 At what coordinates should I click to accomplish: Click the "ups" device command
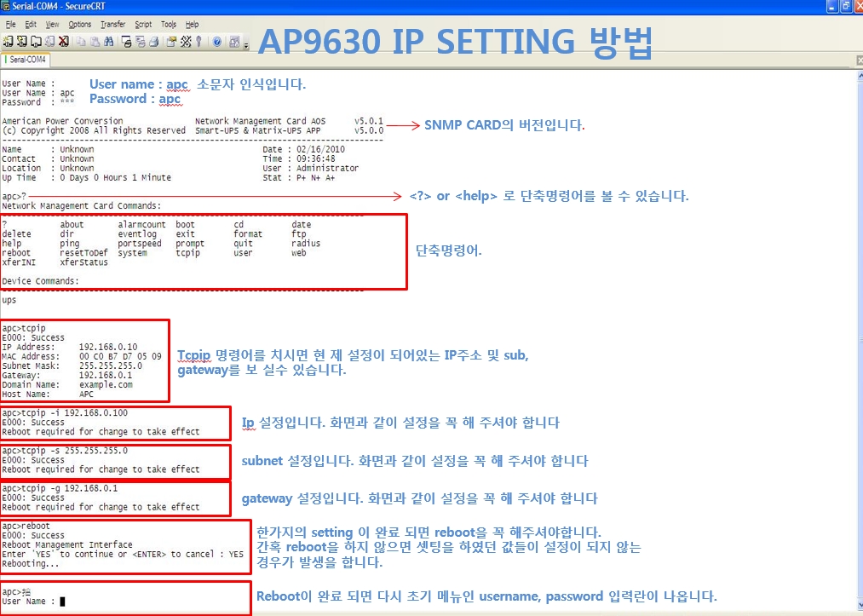click(x=9, y=300)
